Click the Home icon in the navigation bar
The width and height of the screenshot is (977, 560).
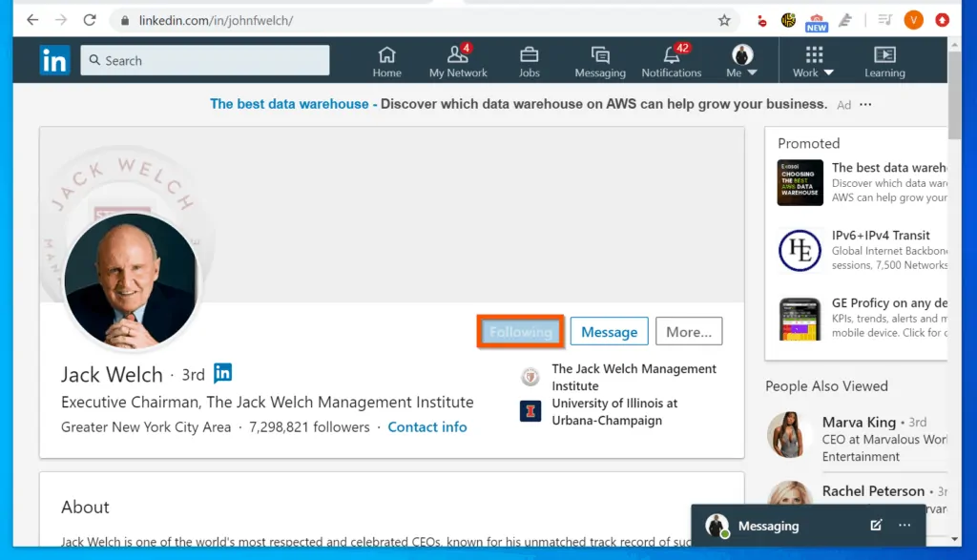tap(386, 52)
